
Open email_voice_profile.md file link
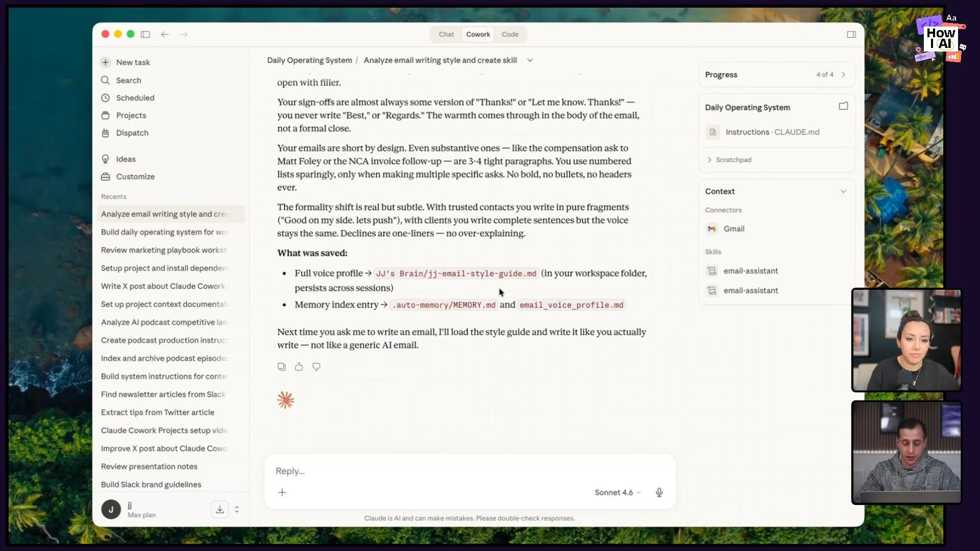click(x=571, y=305)
